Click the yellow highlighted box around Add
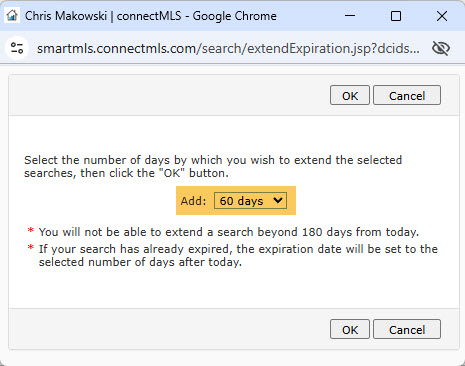Viewport: 465px width, 366px height. [x=236, y=200]
